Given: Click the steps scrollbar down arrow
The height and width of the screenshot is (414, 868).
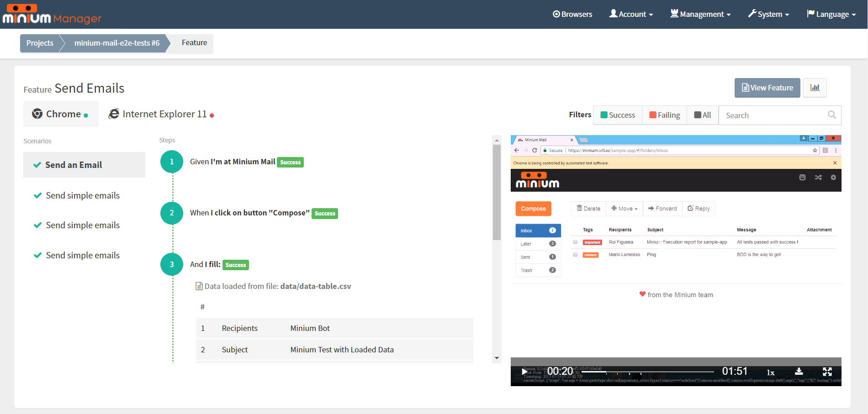Looking at the screenshot, I should point(497,358).
